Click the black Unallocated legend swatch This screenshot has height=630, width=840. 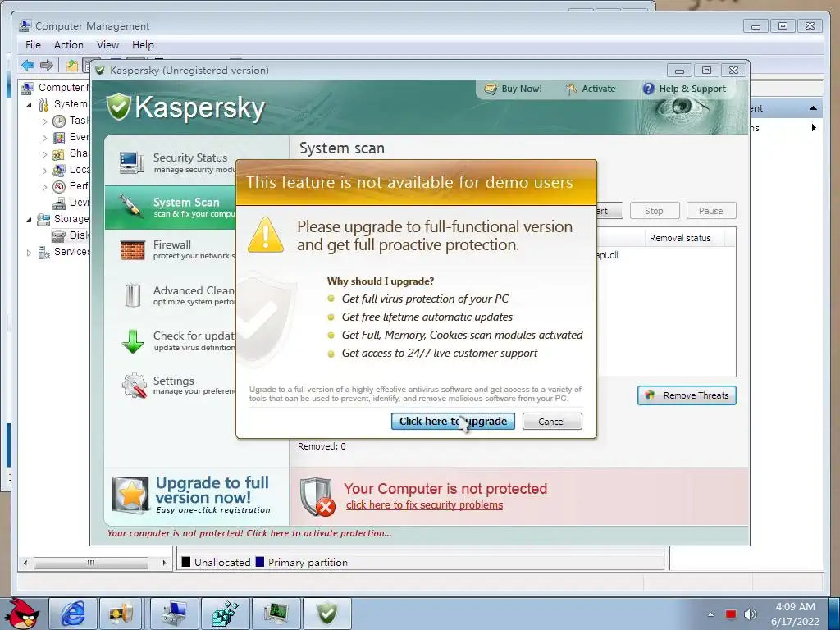coord(186,562)
